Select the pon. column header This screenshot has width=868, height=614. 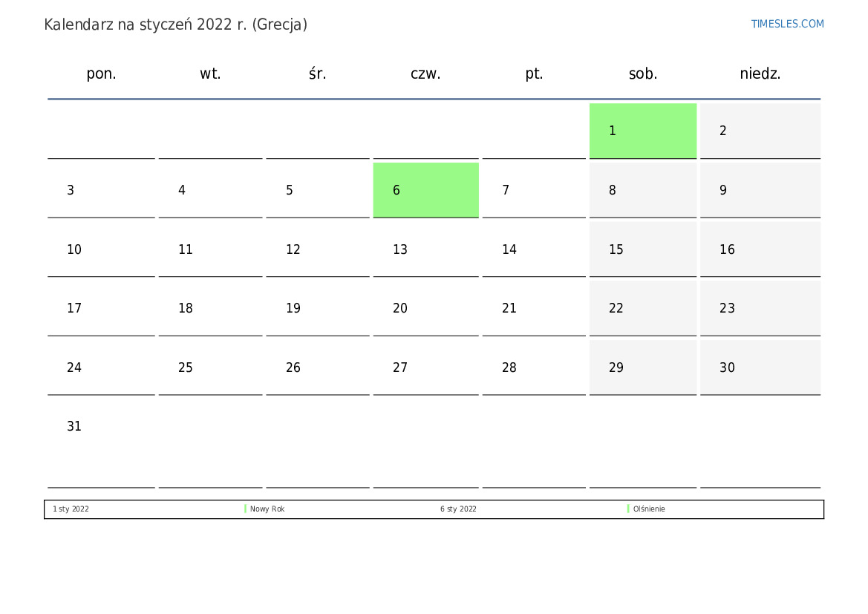coord(101,74)
